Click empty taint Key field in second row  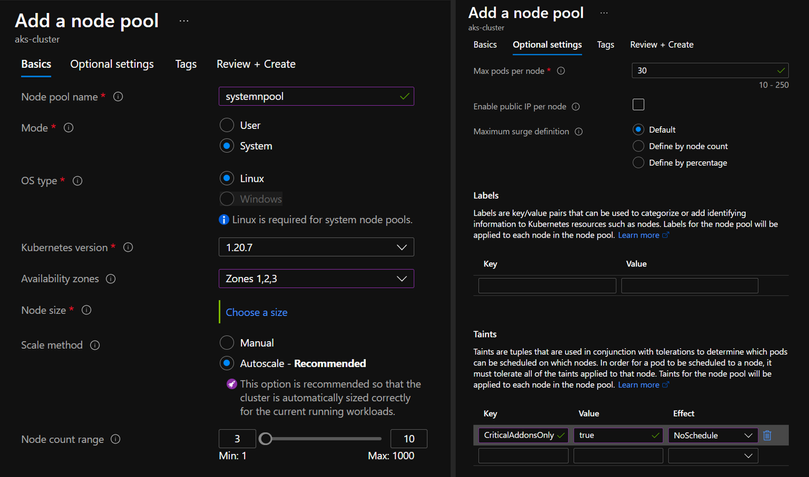[523, 456]
